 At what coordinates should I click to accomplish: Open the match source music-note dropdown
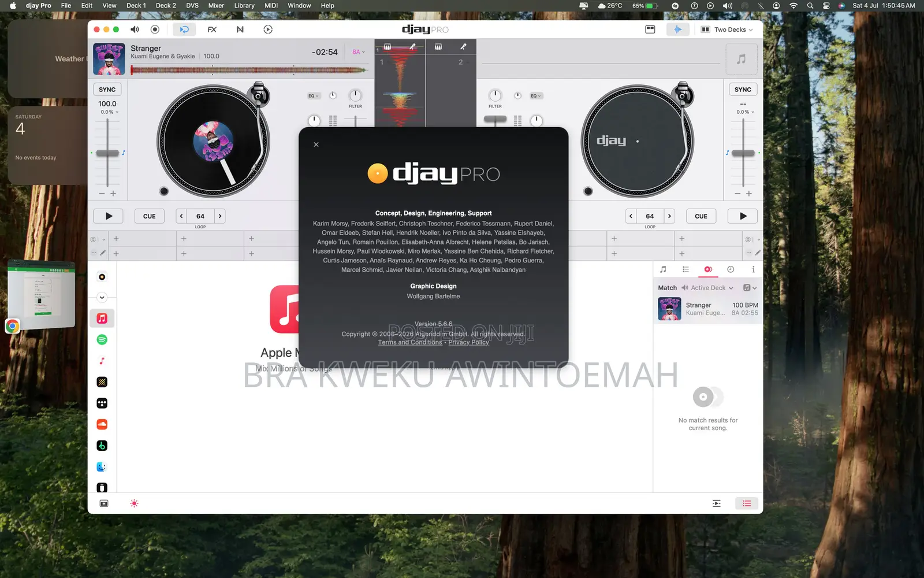750,288
